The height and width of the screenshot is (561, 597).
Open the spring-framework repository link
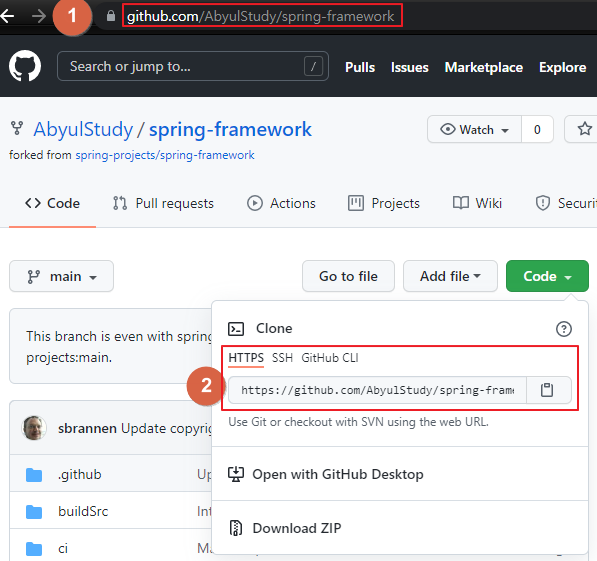point(230,129)
